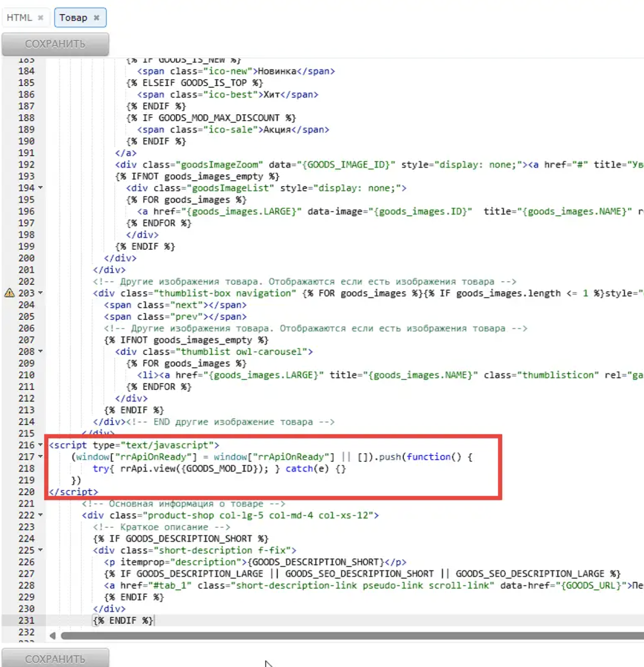Click the ELSEIF GOODS_IS_TOP statement
The width and height of the screenshot is (644, 667).
pyautogui.click(x=194, y=83)
